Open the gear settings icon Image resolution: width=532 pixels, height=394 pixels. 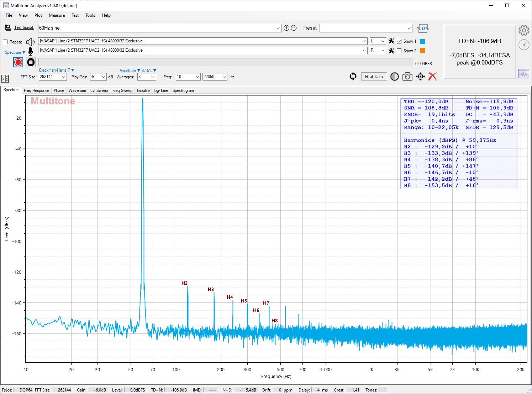pyautogui.click(x=524, y=30)
